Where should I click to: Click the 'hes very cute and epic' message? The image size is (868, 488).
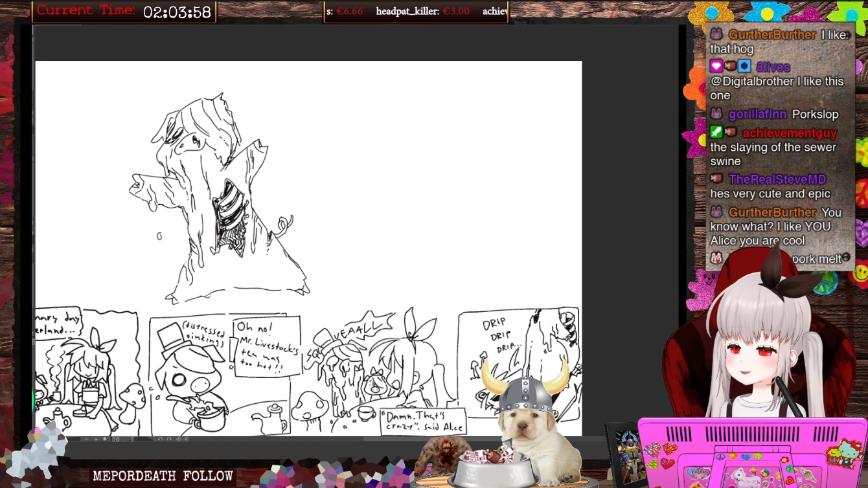770,194
